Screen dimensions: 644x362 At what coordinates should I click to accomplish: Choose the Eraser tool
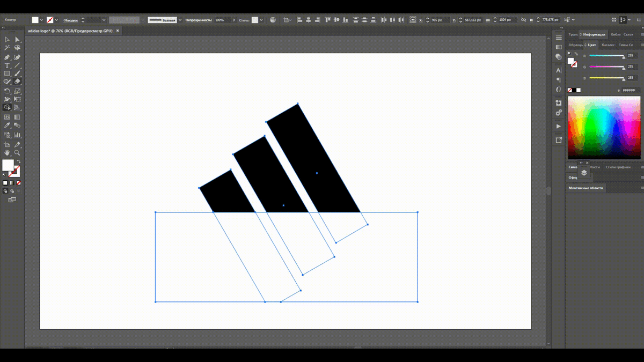pos(17,82)
